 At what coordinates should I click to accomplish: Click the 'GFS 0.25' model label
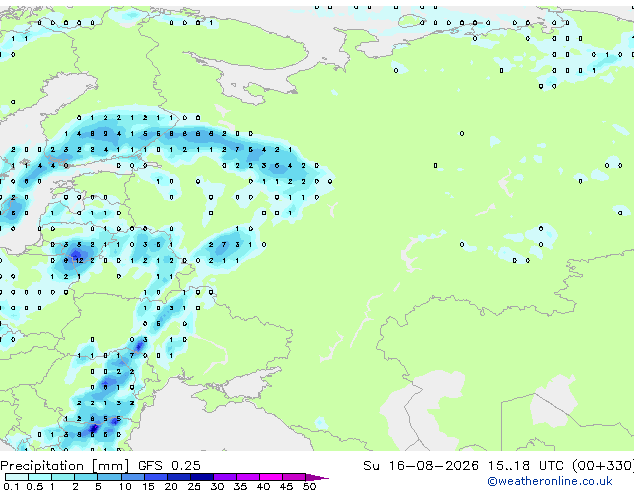[169, 466]
